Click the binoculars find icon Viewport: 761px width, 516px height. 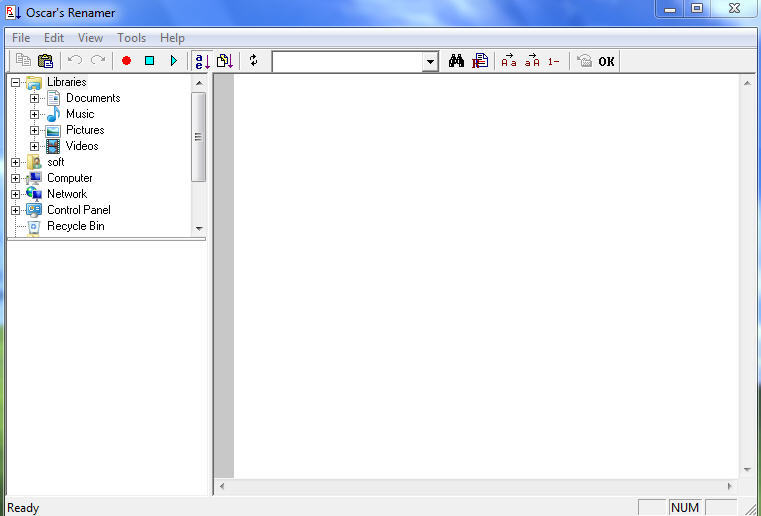[x=456, y=61]
